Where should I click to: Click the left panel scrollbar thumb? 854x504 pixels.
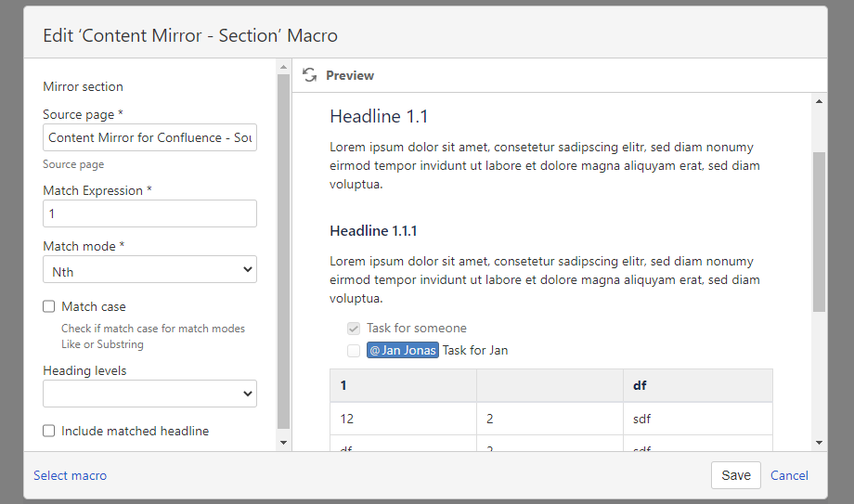pyautogui.click(x=284, y=251)
